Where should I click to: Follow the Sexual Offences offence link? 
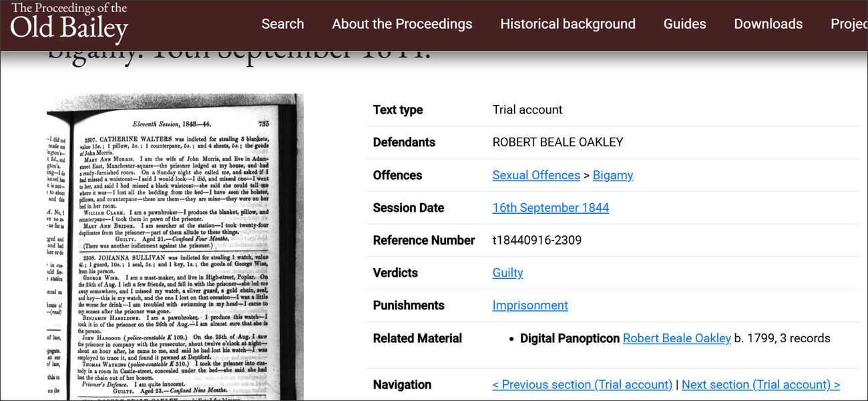coord(536,175)
